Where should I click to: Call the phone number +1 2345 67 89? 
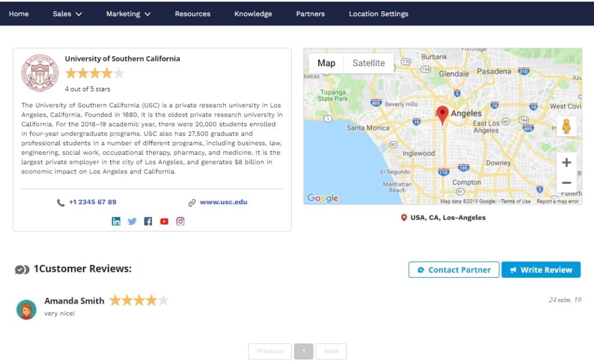93,202
